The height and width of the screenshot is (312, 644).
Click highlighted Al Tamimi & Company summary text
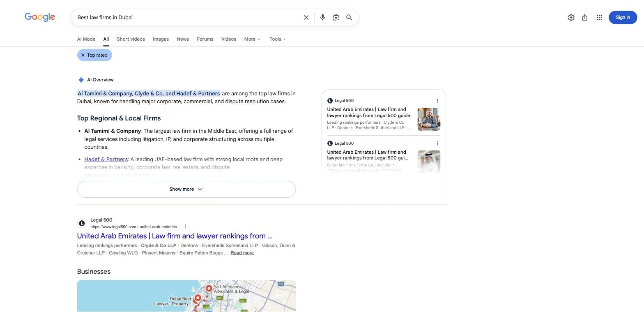149,93
